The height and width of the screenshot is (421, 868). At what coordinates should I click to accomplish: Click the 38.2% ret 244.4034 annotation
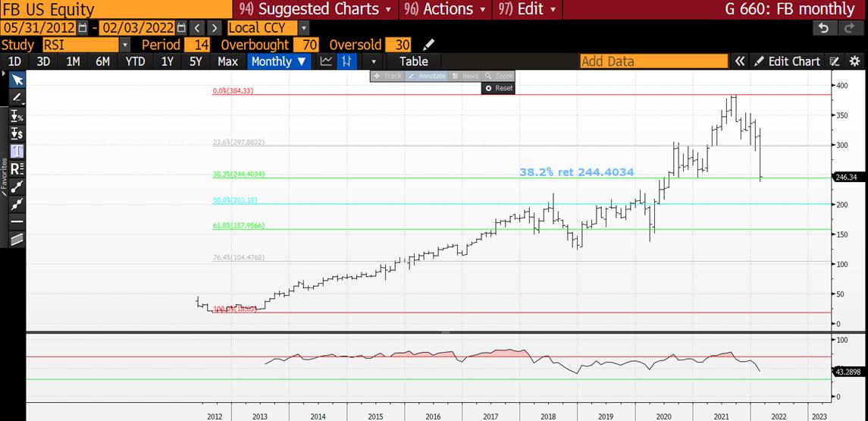point(576,172)
